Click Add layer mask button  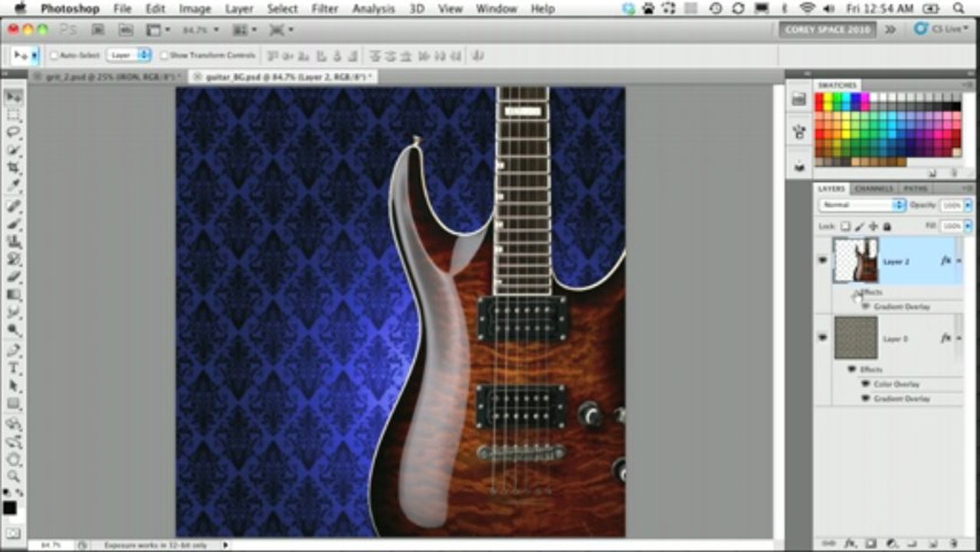[x=870, y=543]
